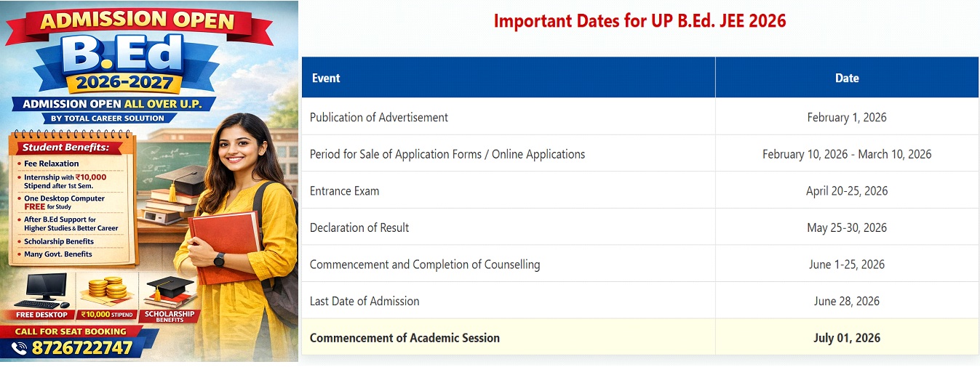Click the Entrance Exam date cell

coord(847,190)
